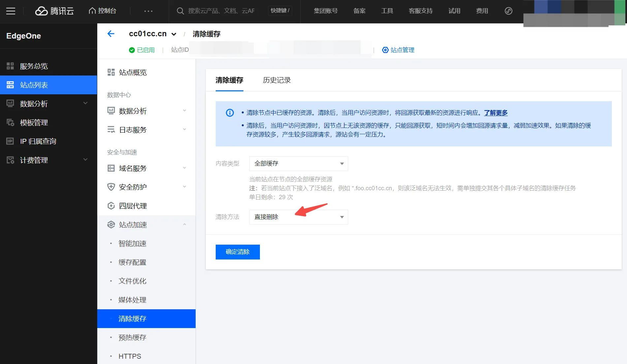This screenshot has height=364, width=627.
Task: Click the IP 归属查询 icon
Action: coord(10,141)
